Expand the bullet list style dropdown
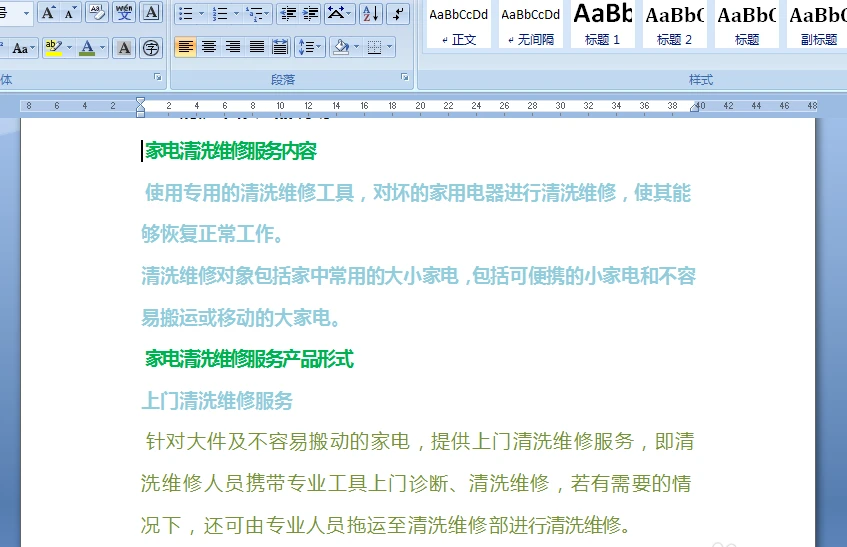The height and width of the screenshot is (547, 847). [x=201, y=14]
